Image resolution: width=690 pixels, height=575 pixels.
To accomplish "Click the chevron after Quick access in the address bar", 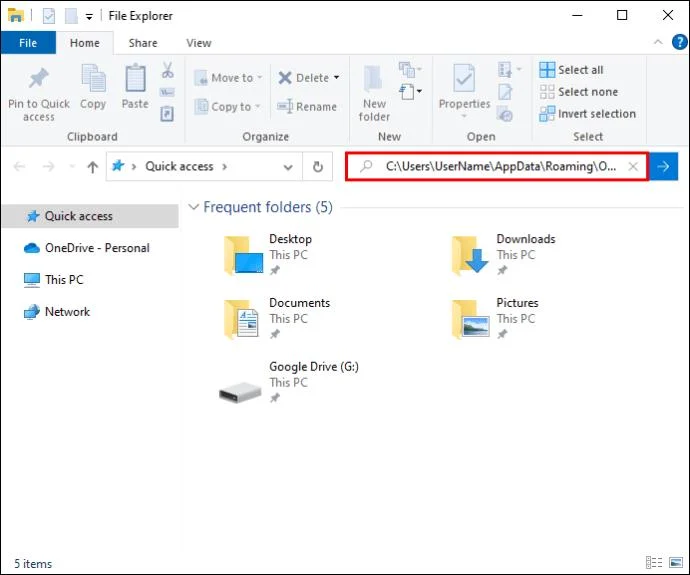I will click(225, 167).
